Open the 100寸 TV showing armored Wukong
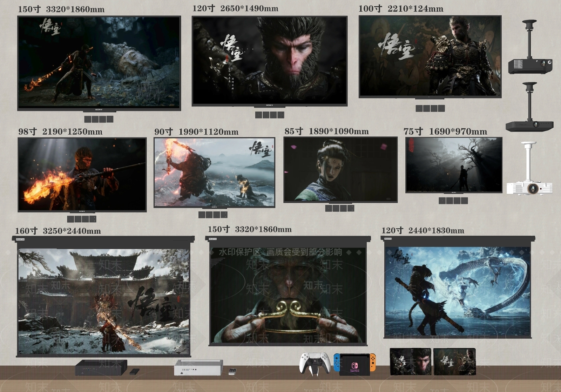The image size is (561, 392). (430, 57)
